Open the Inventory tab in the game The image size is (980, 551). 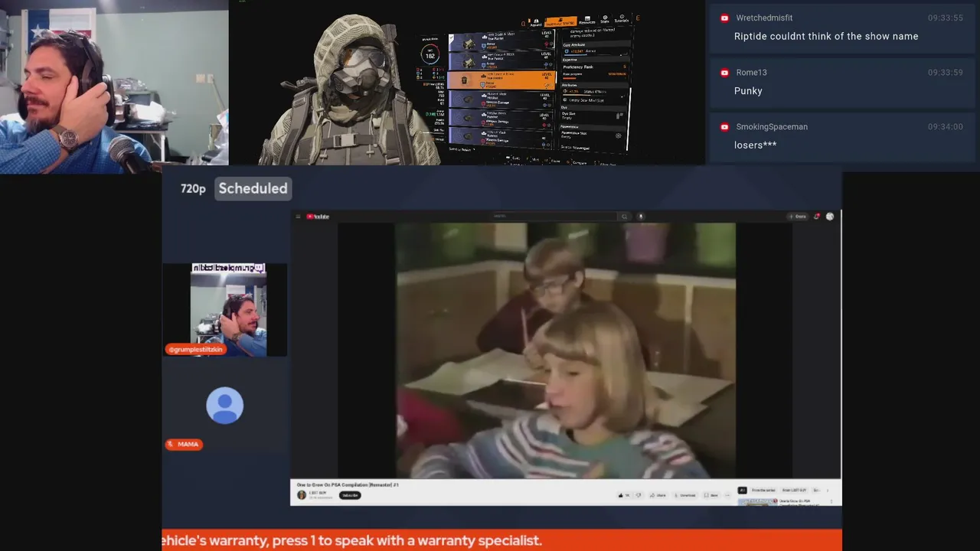click(560, 22)
